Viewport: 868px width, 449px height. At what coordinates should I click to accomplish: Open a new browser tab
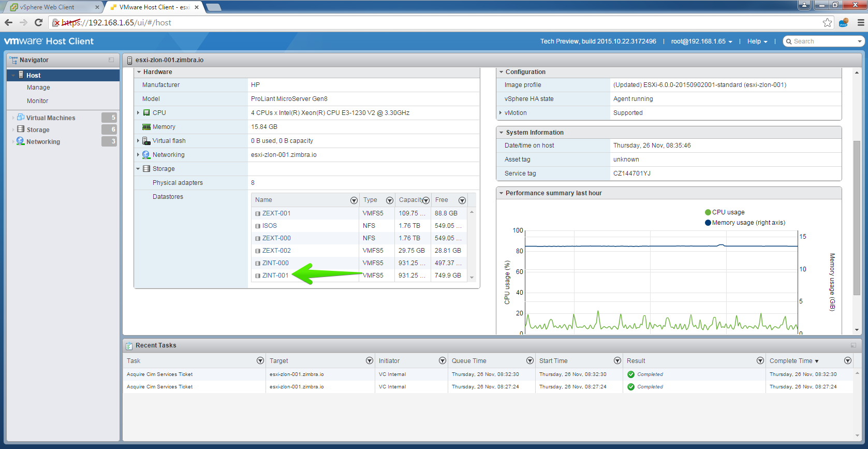point(213,7)
